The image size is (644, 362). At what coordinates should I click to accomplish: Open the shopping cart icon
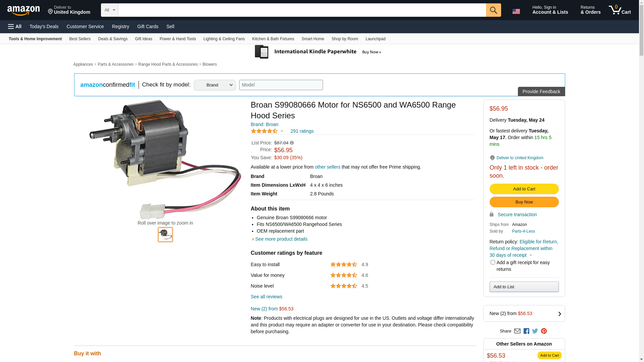pos(620,10)
